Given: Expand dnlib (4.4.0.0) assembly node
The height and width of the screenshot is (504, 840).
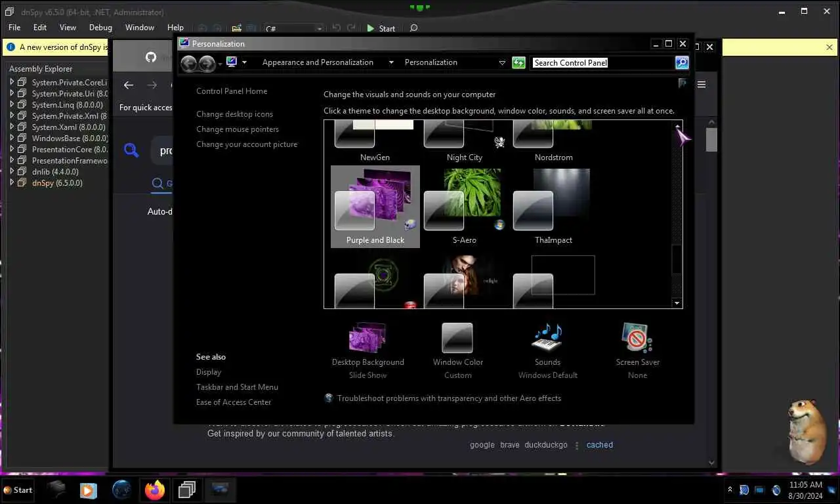Looking at the screenshot, I should pyautogui.click(x=12, y=172).
